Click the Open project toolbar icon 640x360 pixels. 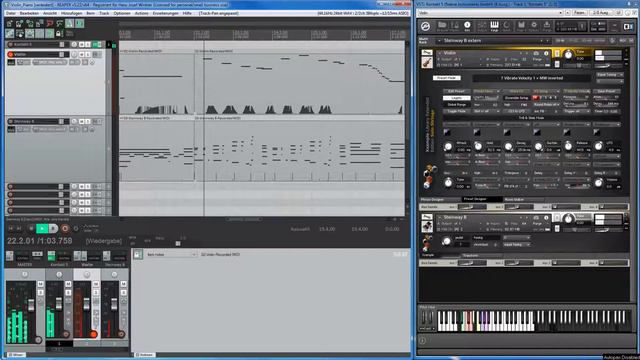20,23
